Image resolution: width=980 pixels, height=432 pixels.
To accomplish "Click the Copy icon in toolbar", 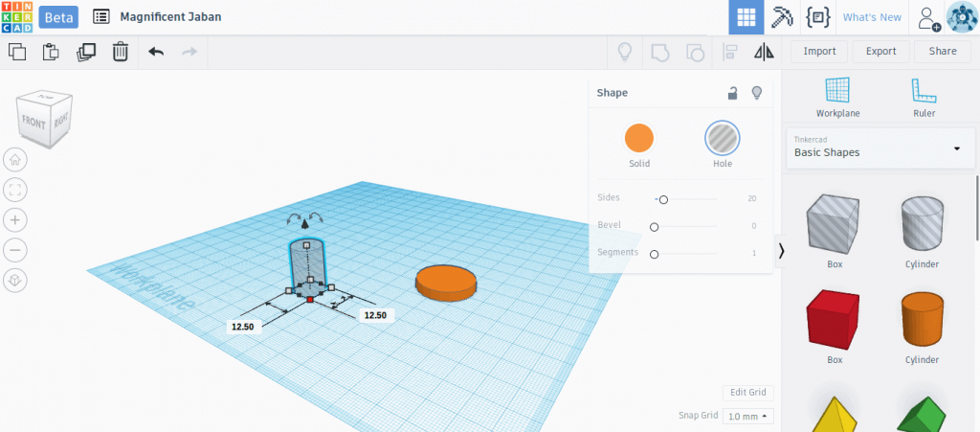I will (17, 52).
